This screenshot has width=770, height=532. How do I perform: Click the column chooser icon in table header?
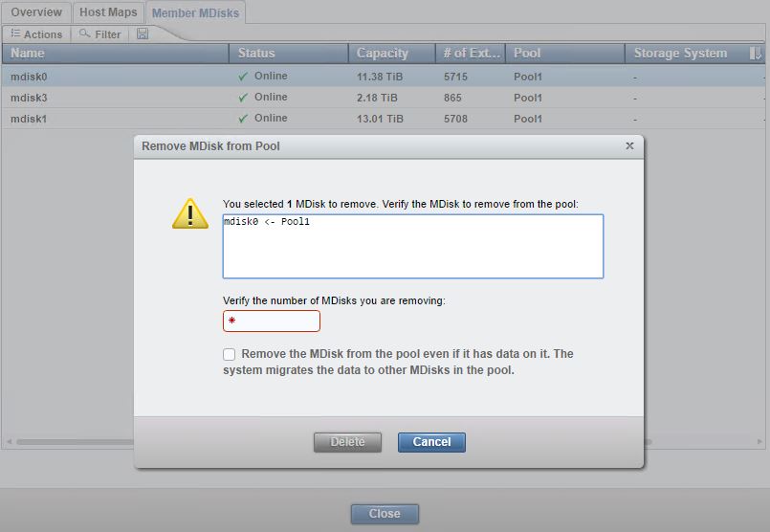pyautogui.click(x=756, y=53)
